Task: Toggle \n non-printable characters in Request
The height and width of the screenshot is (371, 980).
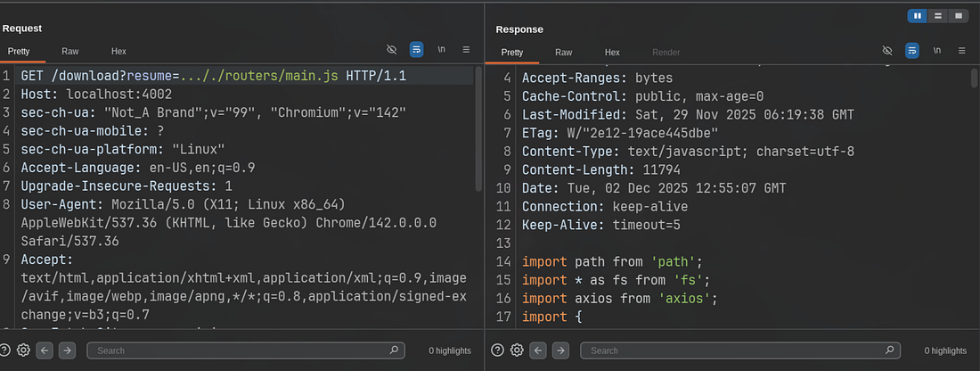Action: 441,49
